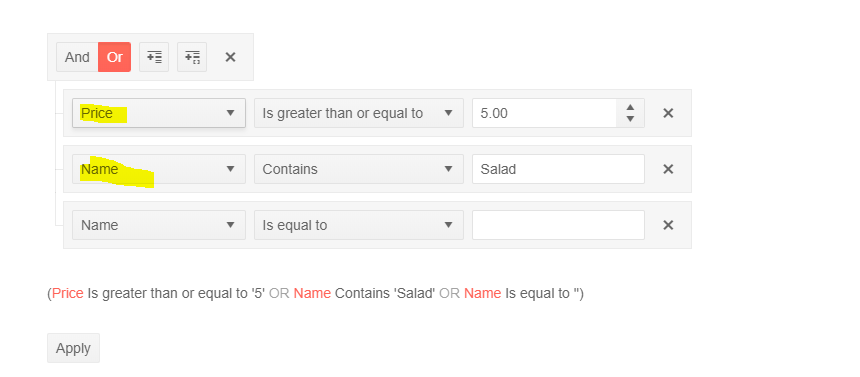Image resolution: width=860 pixels, height=377 pixels.
Task: Remove the Price filter row
Action: 668,113
